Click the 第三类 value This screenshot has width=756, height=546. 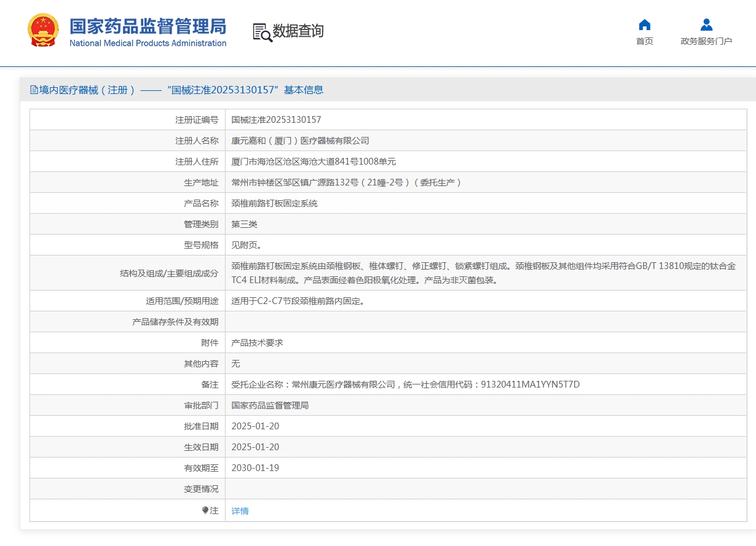click(244, 224)
